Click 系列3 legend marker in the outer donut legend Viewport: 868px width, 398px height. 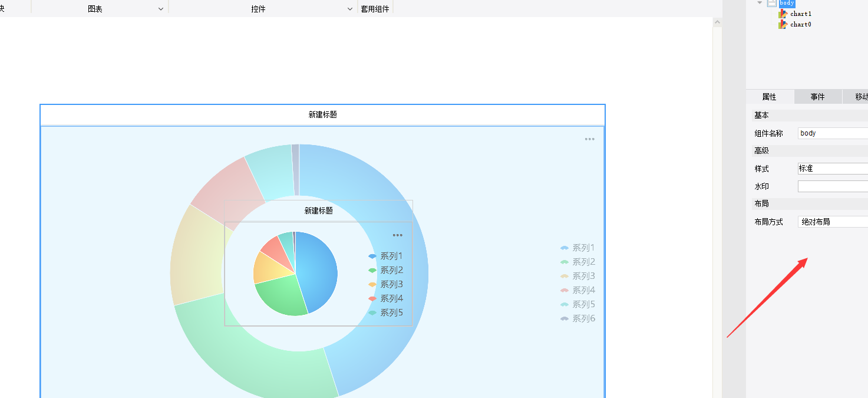pos(565,276)
